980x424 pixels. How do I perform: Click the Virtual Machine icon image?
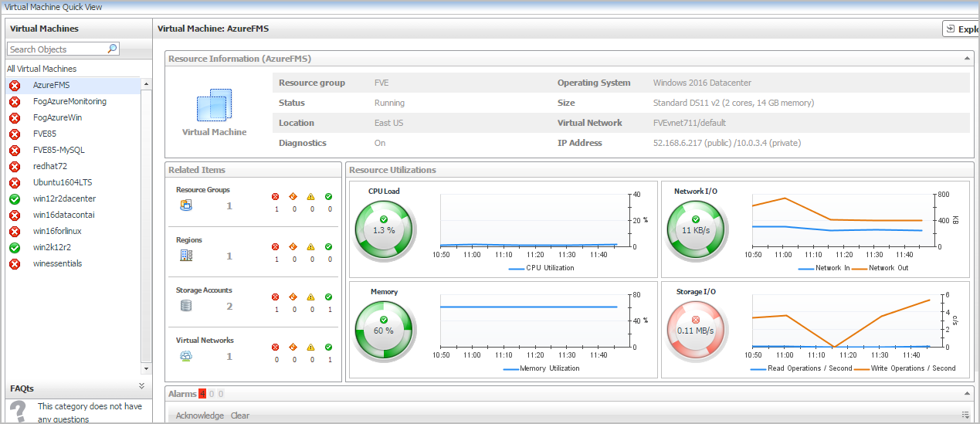coord(214,105)
